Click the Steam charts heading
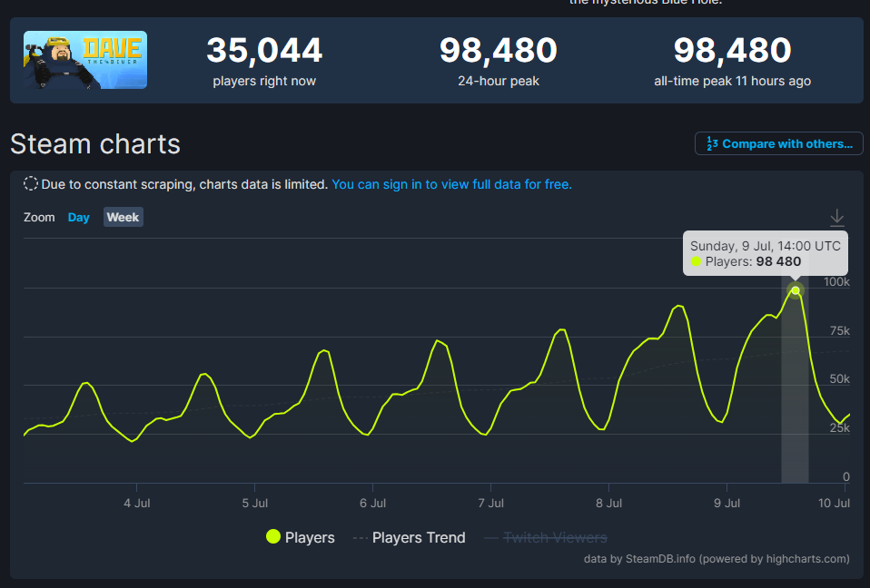The image size is (870, 588). [95, 144]
